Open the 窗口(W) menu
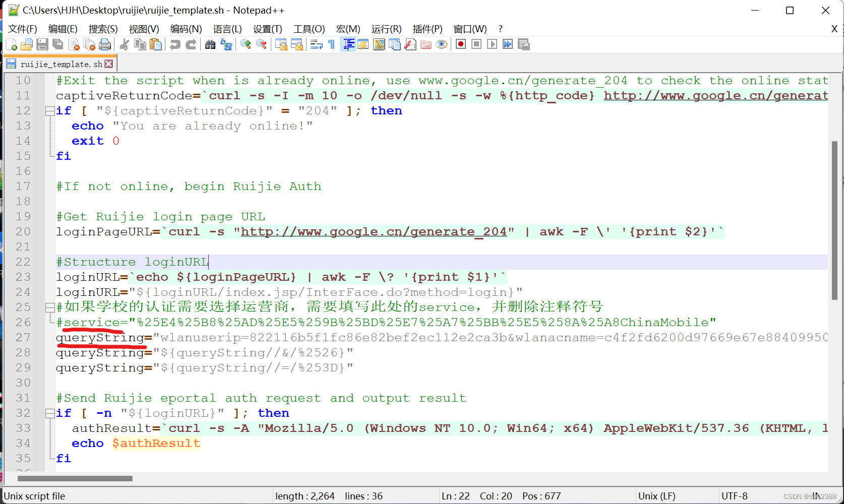 tap(470, 29)
